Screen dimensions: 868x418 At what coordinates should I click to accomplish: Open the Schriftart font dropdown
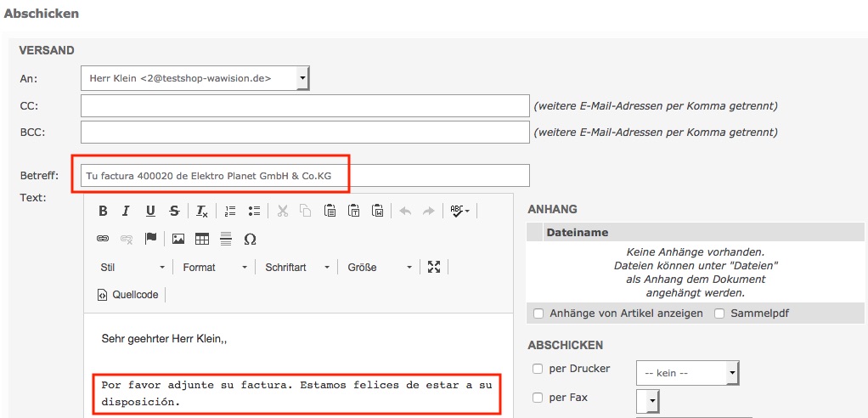click(296, 267)
